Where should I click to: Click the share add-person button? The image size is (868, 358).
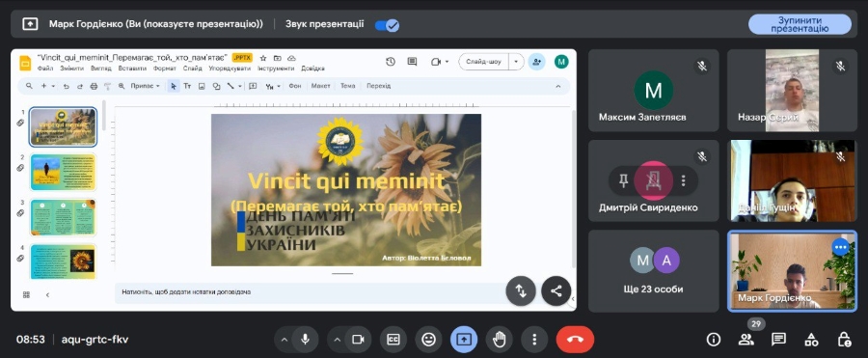click(x=536, y=62)
